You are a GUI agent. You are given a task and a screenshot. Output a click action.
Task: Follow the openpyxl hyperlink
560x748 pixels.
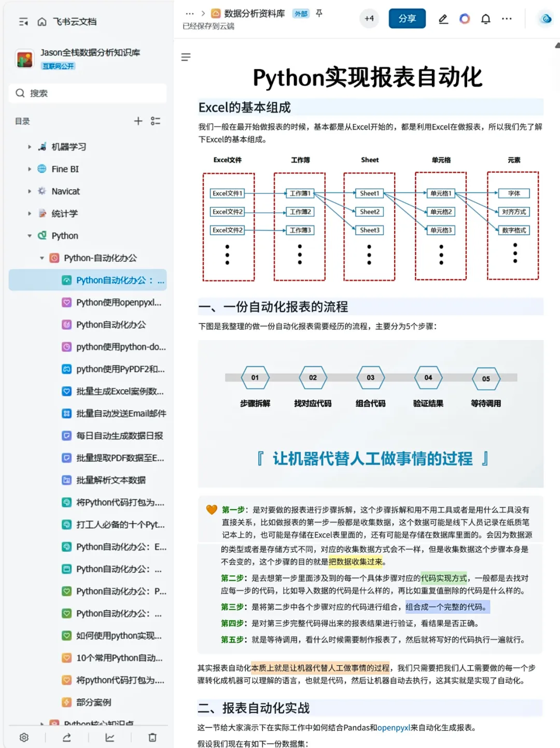pyautogui.click(x=394, y=728)
